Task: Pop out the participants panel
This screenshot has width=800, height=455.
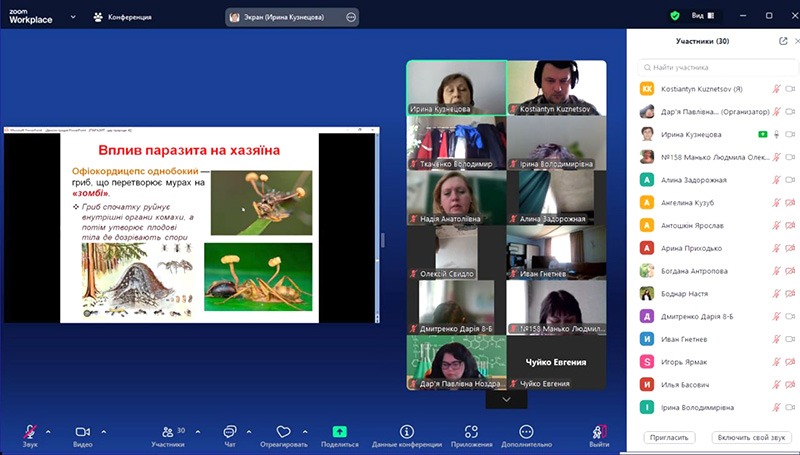Action: (783, 41)
